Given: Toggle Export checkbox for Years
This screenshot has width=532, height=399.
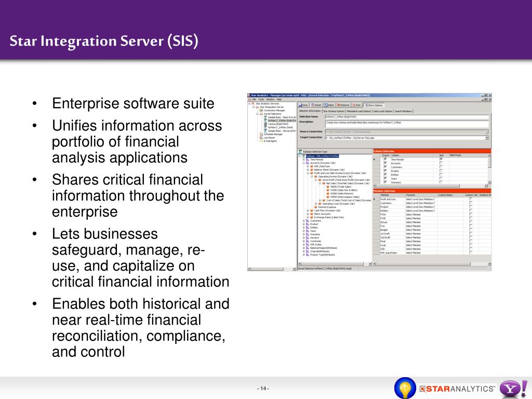Looking at the screenshot, I should point(385,179).
